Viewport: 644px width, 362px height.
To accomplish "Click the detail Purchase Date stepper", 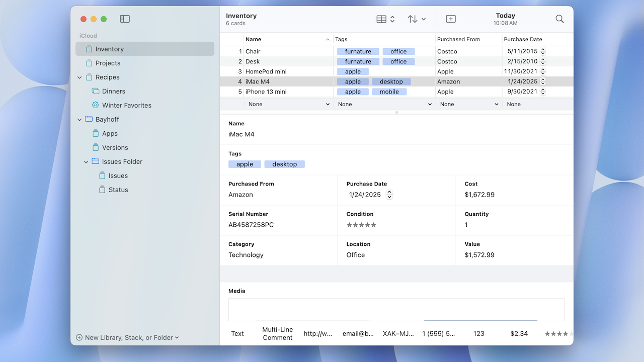I will [389, 195].
